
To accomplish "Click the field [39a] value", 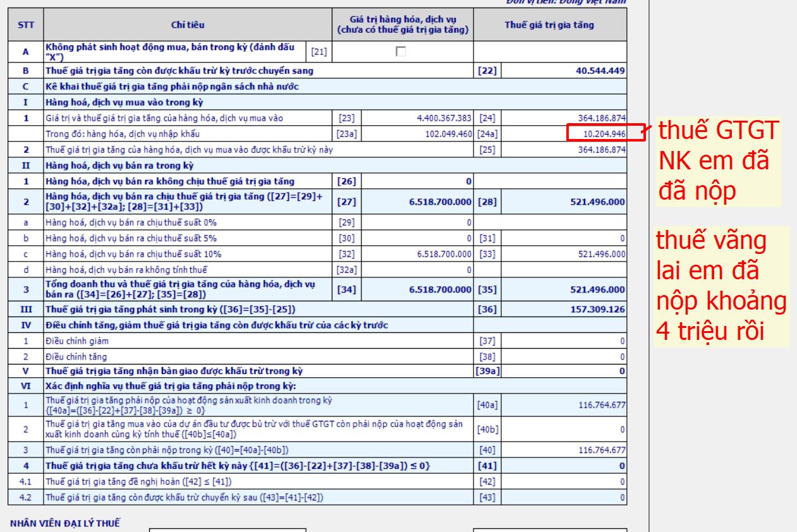I will click(564, 370).
